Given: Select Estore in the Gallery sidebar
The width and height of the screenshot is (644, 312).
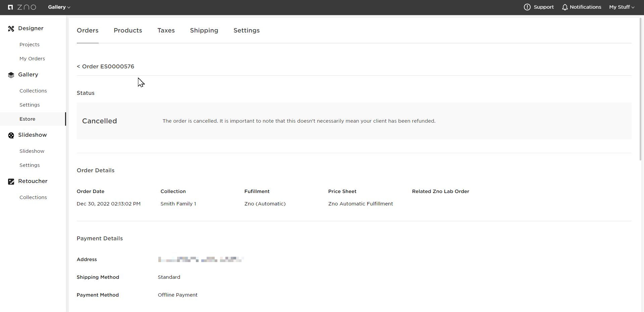Looking at the screenshot, I should pyautogui.click(x=28, y=119).
